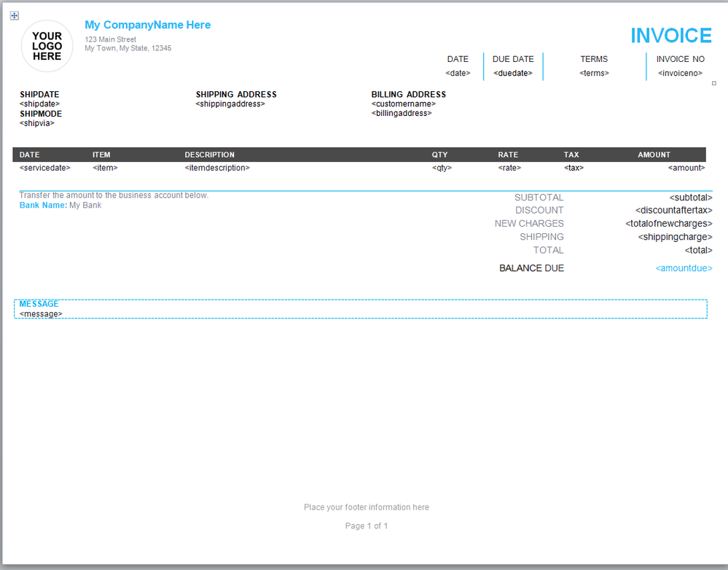Click the table resize handle square
The height and width of the screenshot is (570, 728).
[x=713, y=83]
